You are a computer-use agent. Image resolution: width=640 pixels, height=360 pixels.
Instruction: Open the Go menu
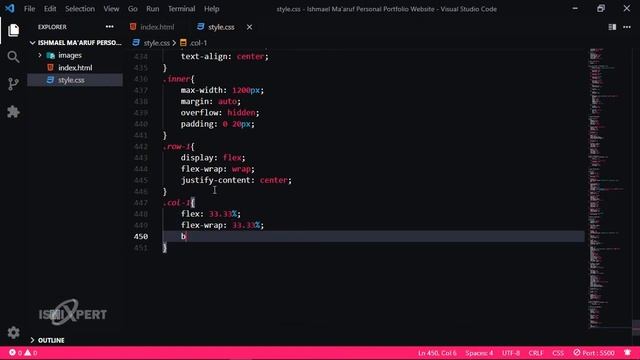133,9
